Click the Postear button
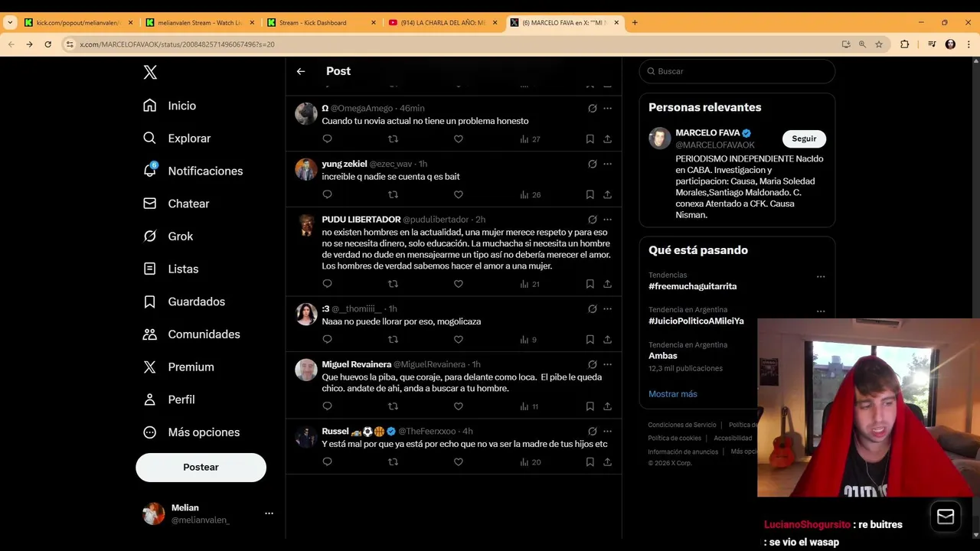Screen dimensions: 980x551 pos(201,467)
